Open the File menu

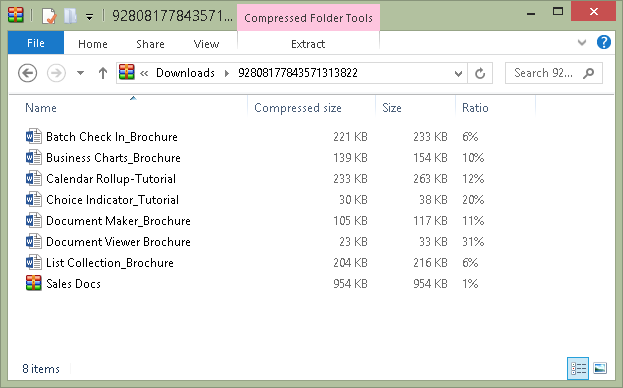(36, 43)
